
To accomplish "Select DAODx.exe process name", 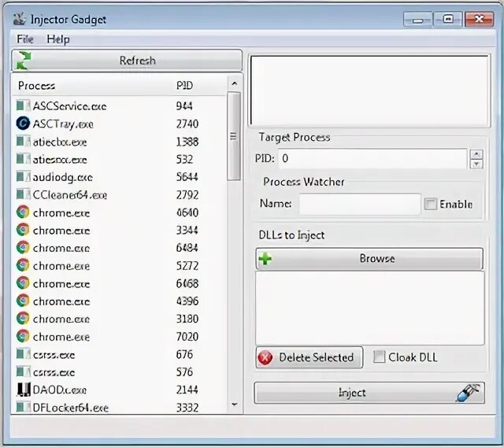I will pyautogui.click(x=60, y=390).
